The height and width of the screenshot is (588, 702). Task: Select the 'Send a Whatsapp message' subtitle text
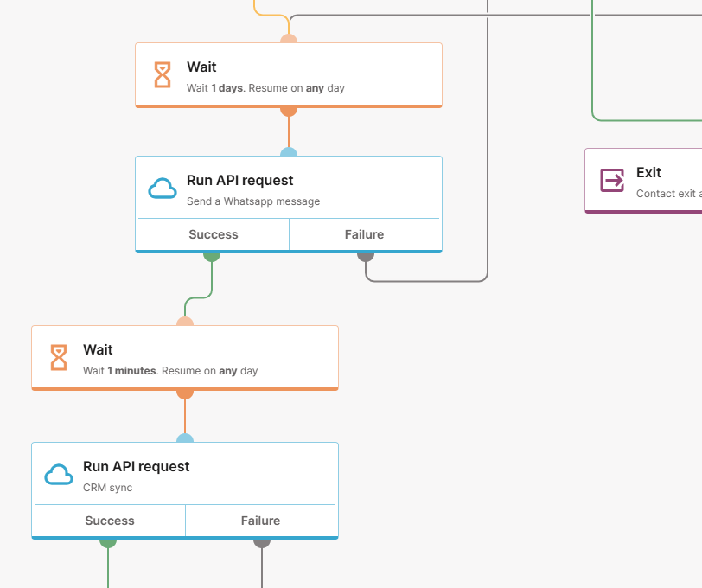click(253, 201)
